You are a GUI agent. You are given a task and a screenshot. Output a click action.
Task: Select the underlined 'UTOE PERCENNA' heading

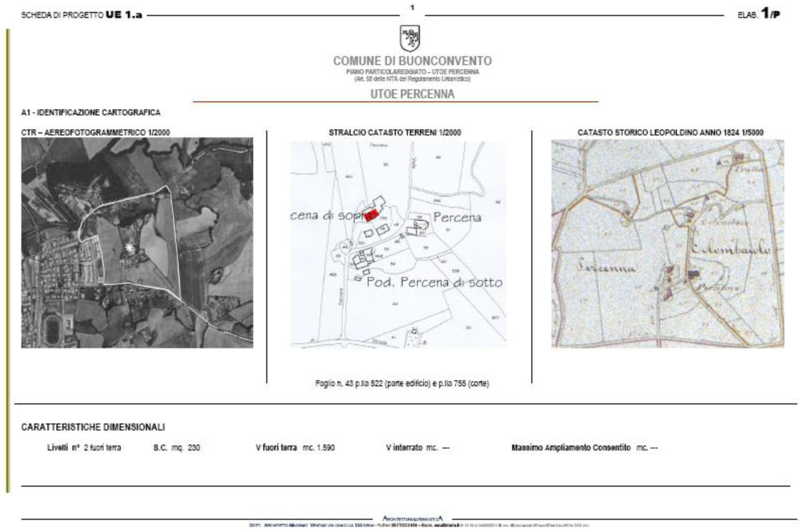click(412, 94)
